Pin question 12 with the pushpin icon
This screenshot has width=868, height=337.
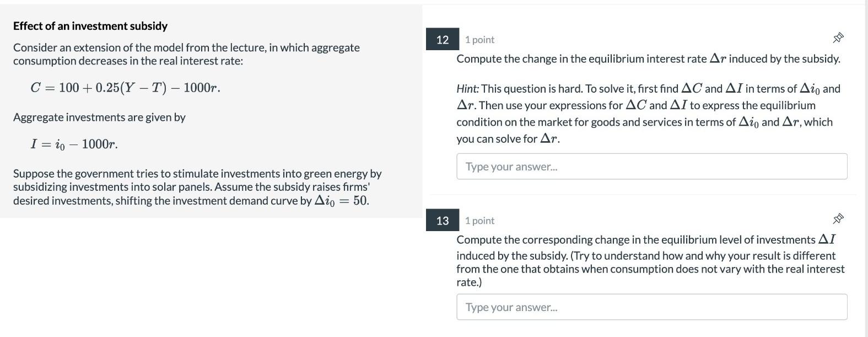tap(838, 38)
